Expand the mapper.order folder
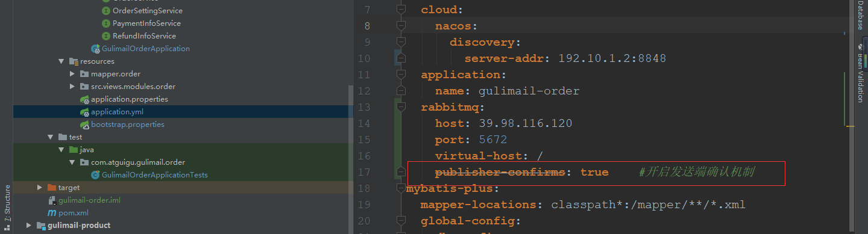 click(x=72, y=74)
